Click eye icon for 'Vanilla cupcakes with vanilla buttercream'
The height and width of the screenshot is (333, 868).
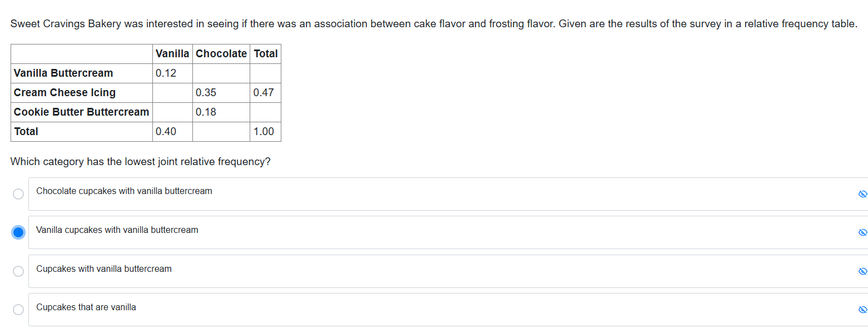pos(862,232)
